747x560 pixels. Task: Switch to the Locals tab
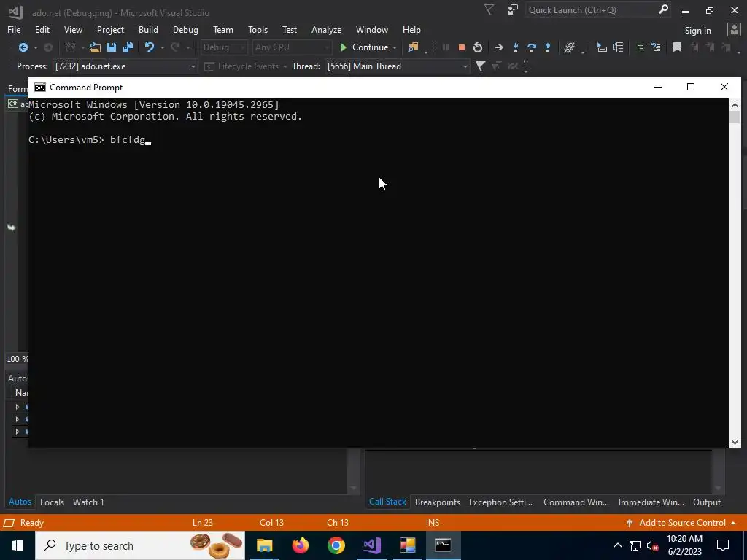click(52, 502)
